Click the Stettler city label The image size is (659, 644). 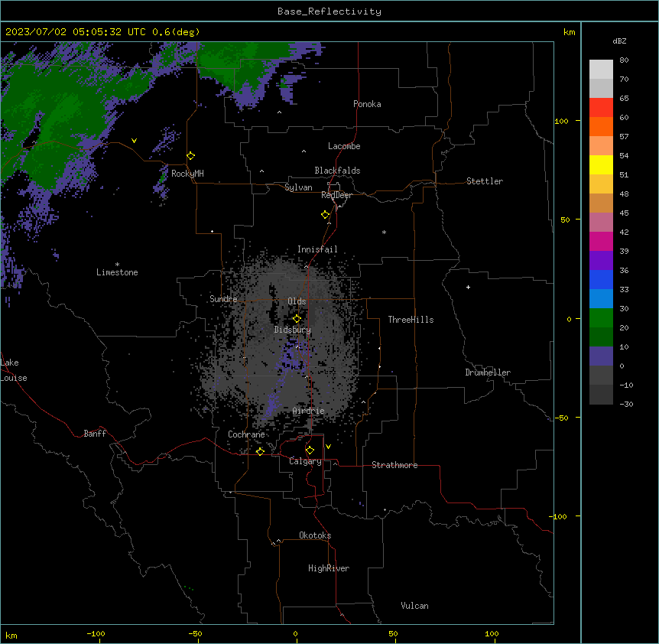485,181
